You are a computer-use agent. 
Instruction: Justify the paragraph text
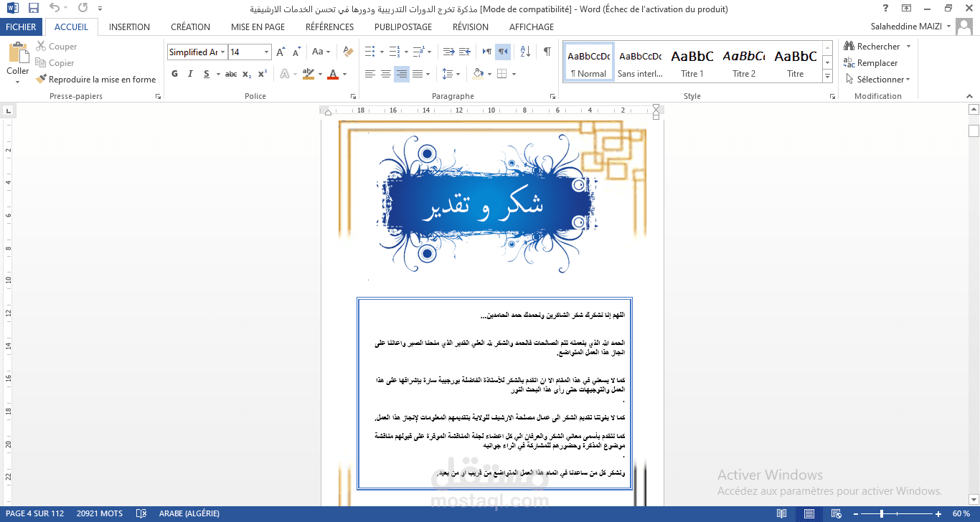pyautogui.click(x=418, y=74)
